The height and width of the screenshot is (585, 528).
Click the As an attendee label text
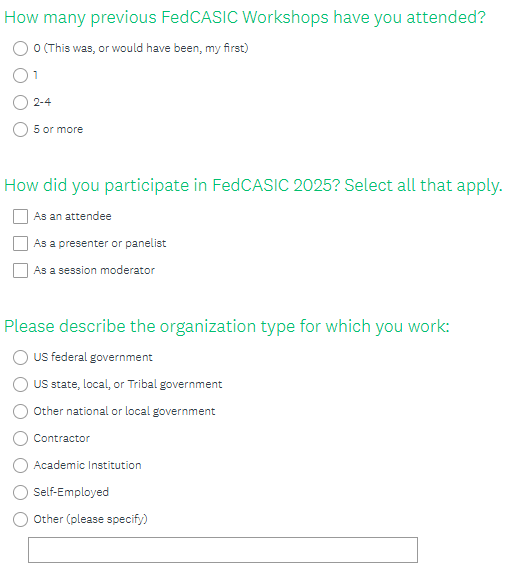point(72,216)
